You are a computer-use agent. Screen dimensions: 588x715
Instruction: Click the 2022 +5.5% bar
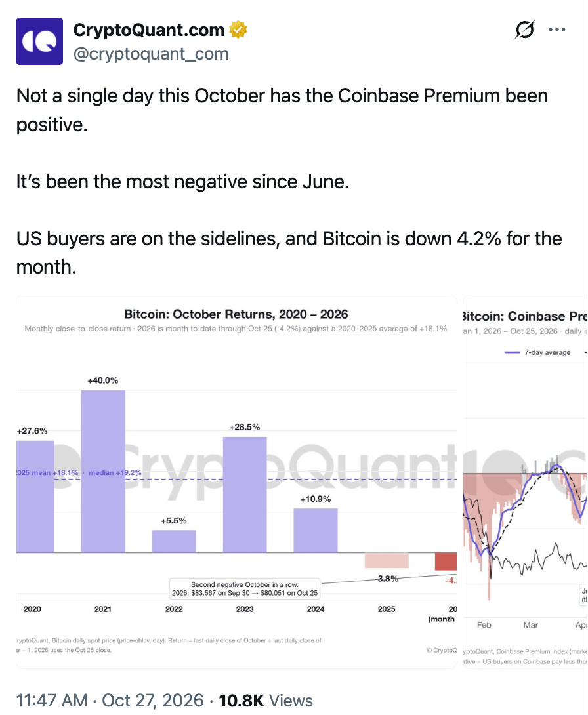pyautogui.click(x=174, y=541)
